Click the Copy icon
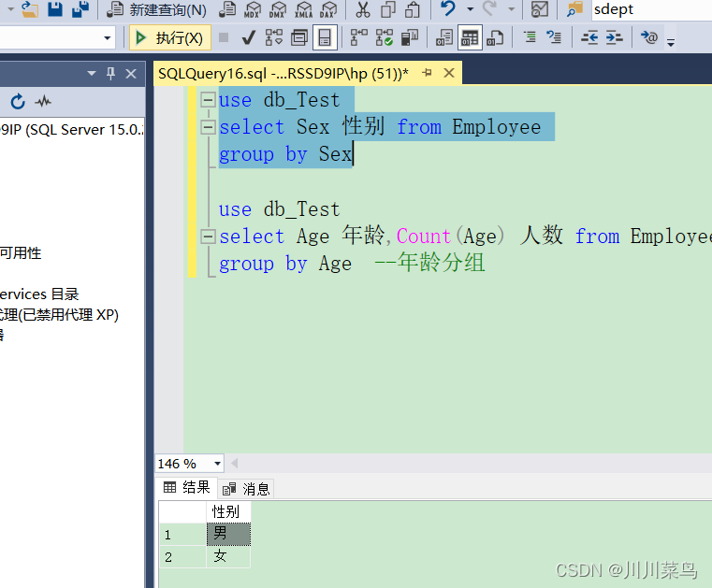 click(388, 9)
